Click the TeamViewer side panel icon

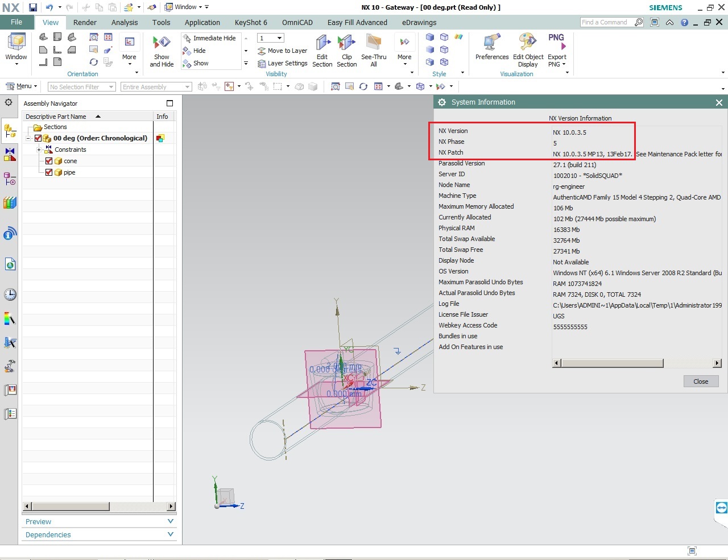point(721,508)
